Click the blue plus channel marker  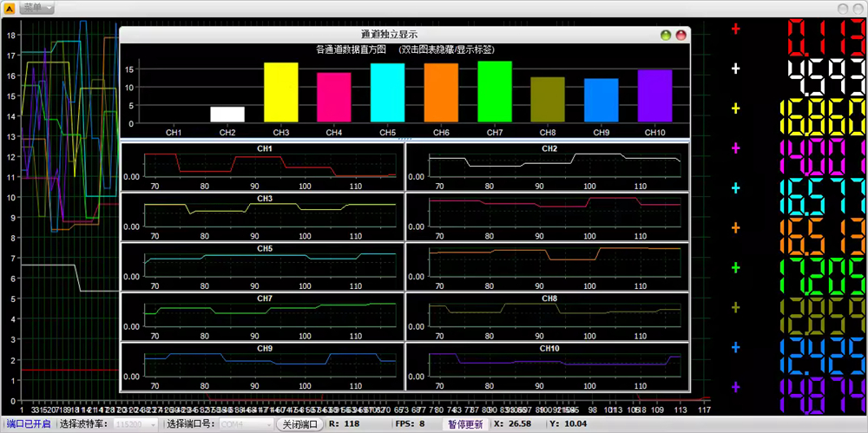[x=736, y=347]
